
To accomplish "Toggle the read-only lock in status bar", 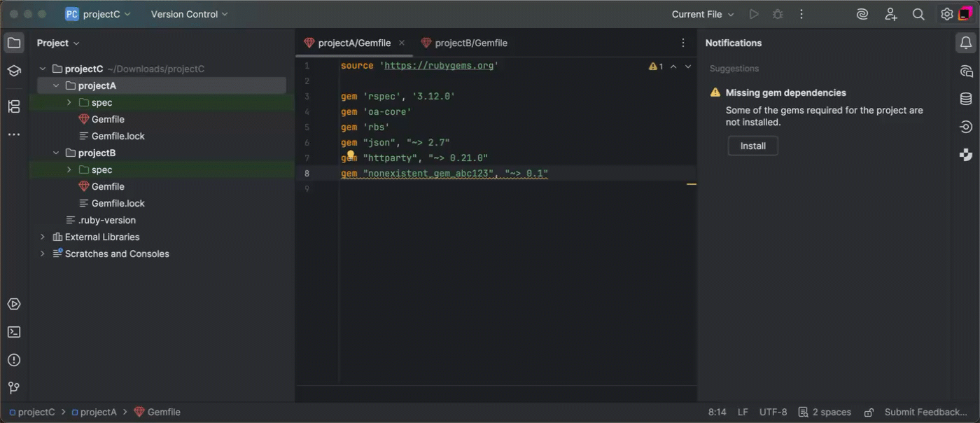I will click(x=869, y=412).
